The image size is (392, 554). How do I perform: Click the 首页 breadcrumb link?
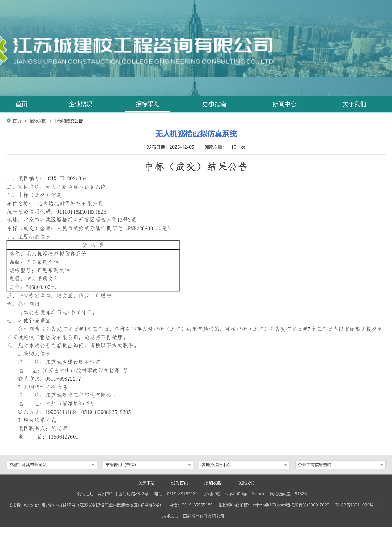click(x=17, y=121)
